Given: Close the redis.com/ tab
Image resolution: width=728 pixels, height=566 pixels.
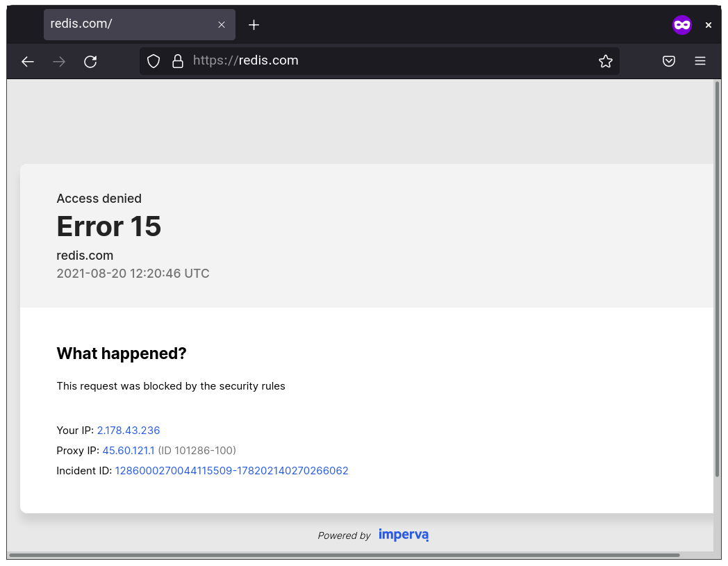Looking at the screenshot, I should click(x=222, y=24).
